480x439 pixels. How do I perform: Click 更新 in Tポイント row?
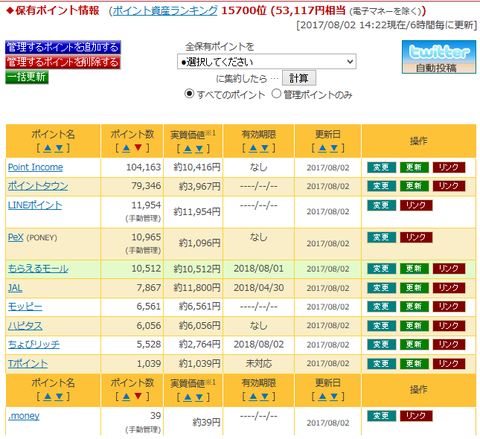coord(414,364)
